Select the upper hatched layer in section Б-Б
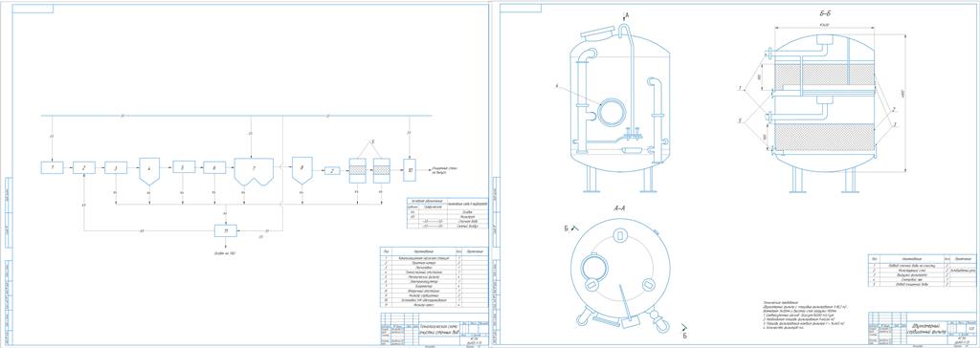980x348 pixels. 824,75
